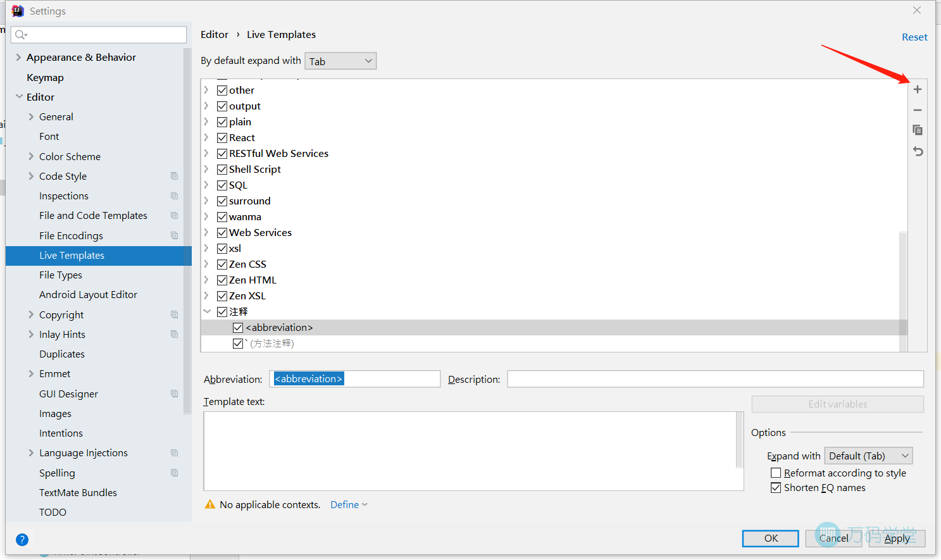This screenshot has width=941, height=560.
Task: Open the TextMate Bundles settings page
Action: coord(78,493)
